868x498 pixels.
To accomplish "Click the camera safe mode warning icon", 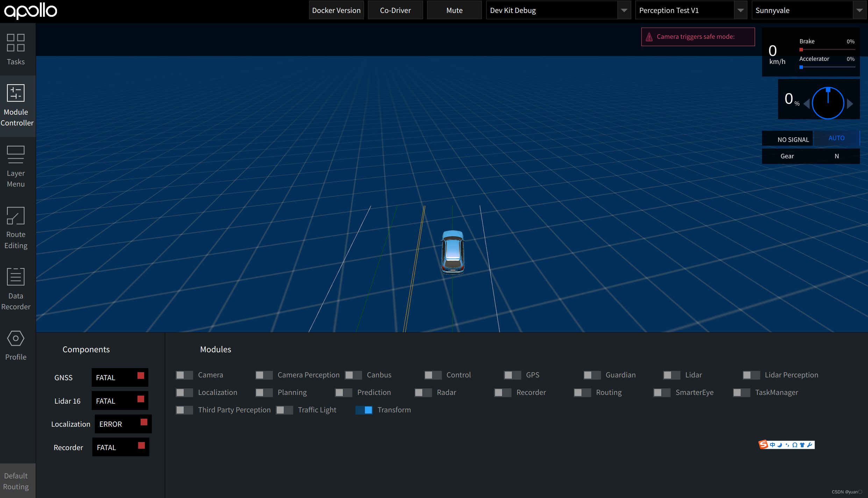I will click(649, 37).
